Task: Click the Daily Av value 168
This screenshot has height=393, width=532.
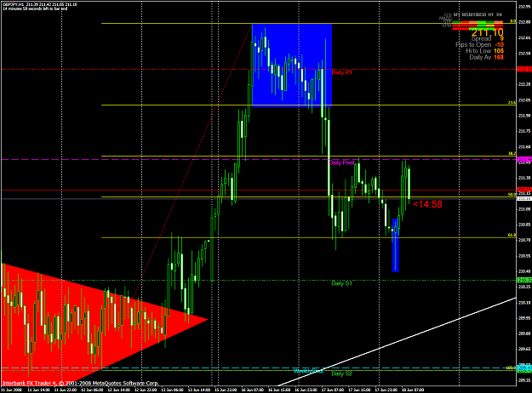Action: coord(499,57)
